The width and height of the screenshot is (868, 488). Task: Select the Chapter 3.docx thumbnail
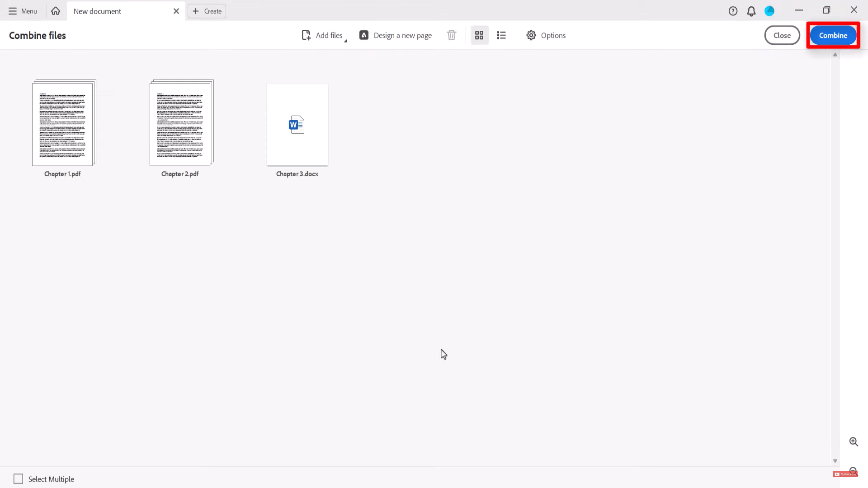tap(297, 125)
